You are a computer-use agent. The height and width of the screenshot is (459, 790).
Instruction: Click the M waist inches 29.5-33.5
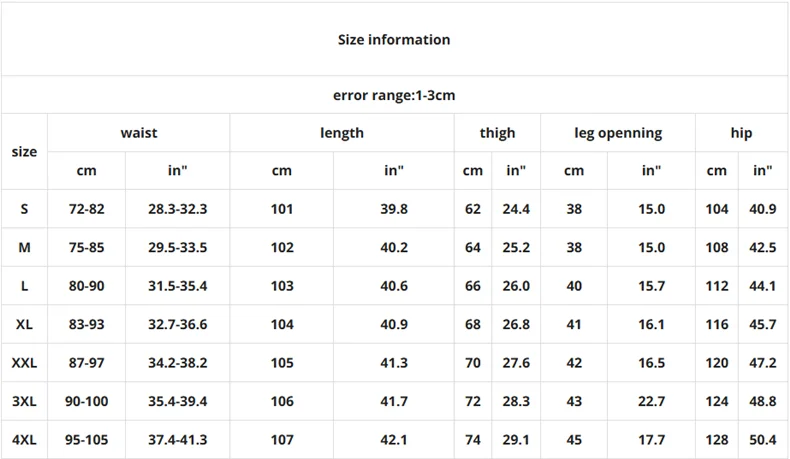tap(177, 247)
